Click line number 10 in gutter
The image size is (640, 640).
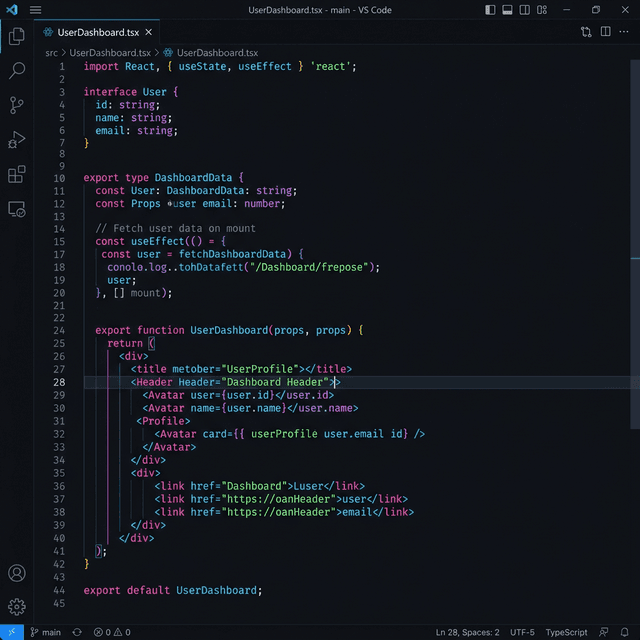tap(59, 178)
